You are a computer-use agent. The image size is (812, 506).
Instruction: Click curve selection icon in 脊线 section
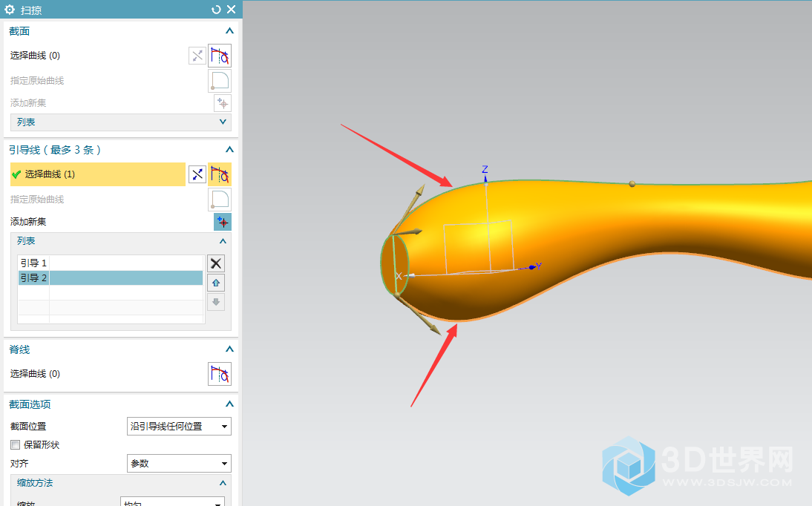pyautogui.click(x=220, y=374)
